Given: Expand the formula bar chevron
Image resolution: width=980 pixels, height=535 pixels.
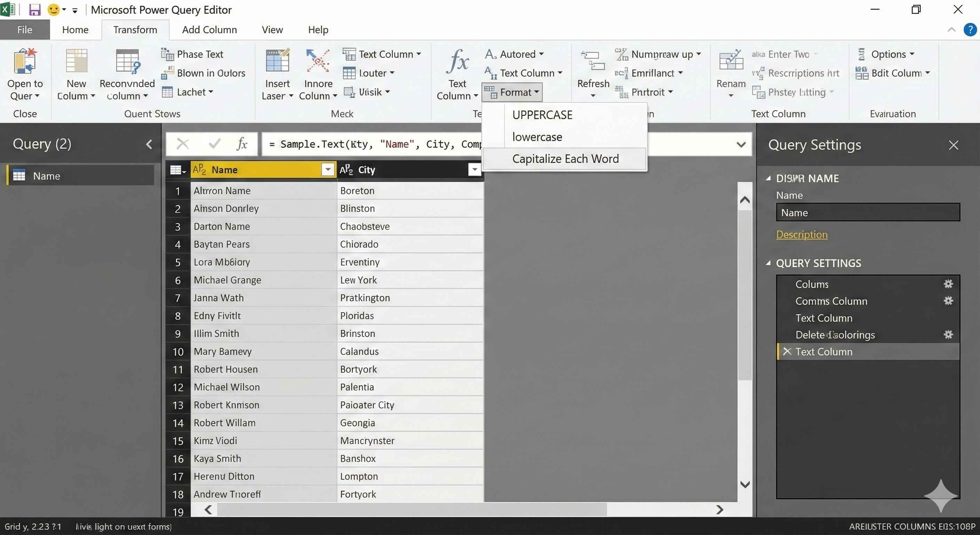Looking at the screenshot, I should [740, 144].
